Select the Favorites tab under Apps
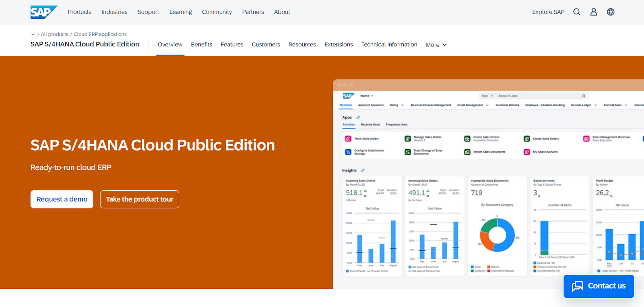 [349, 125]
